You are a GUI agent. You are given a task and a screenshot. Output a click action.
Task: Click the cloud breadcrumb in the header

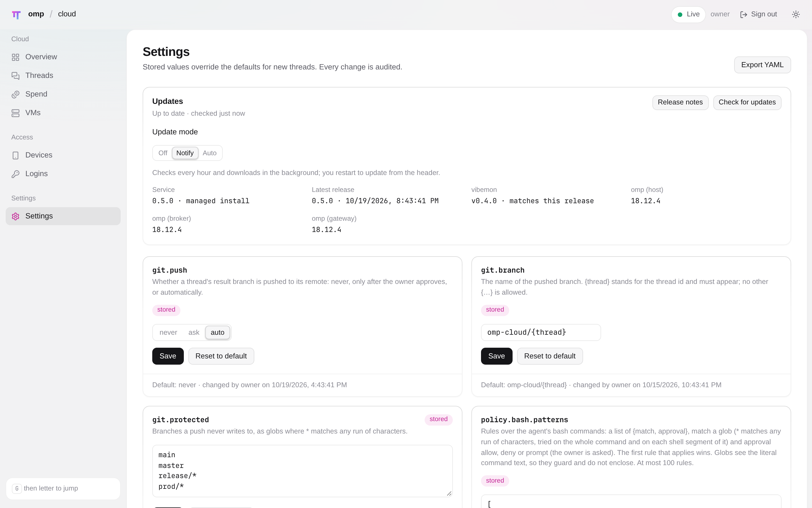point(67,14)
